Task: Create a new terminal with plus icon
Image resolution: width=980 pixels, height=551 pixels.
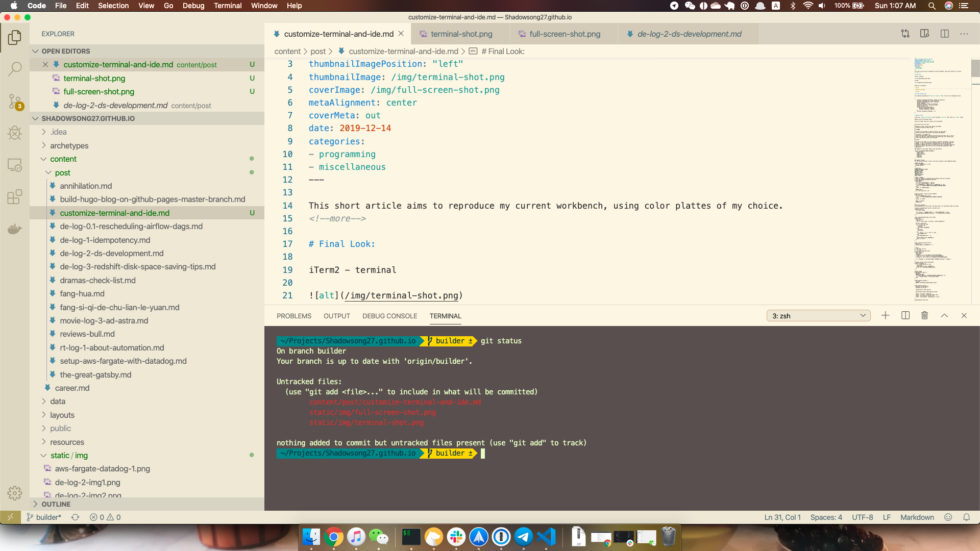Action: [x=886, y=316]
